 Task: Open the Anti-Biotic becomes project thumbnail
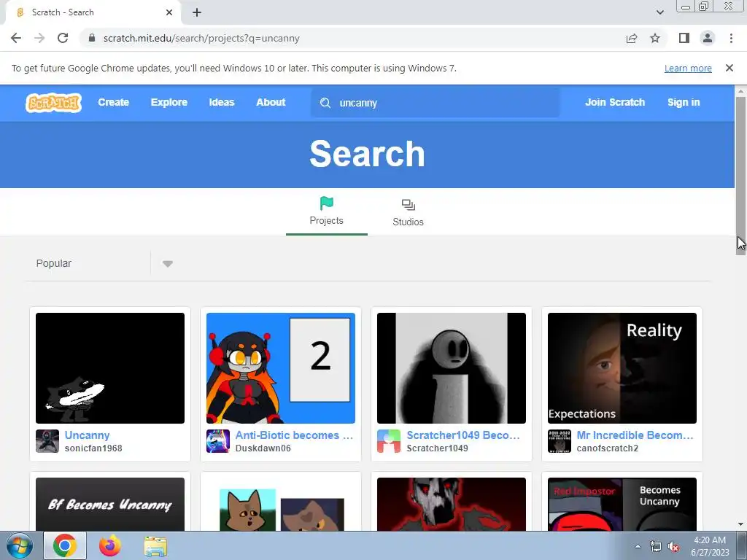(x=281, y=368)
